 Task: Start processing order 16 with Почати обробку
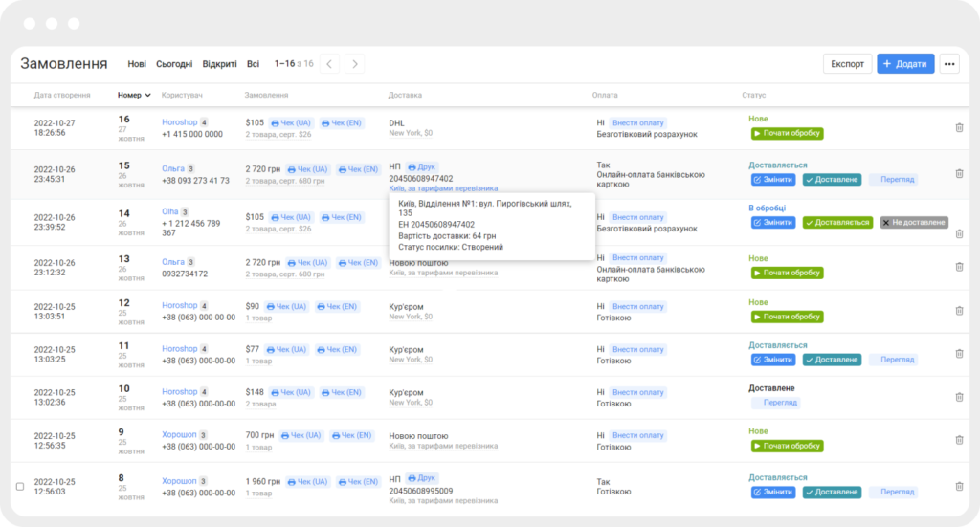point(786,134)
